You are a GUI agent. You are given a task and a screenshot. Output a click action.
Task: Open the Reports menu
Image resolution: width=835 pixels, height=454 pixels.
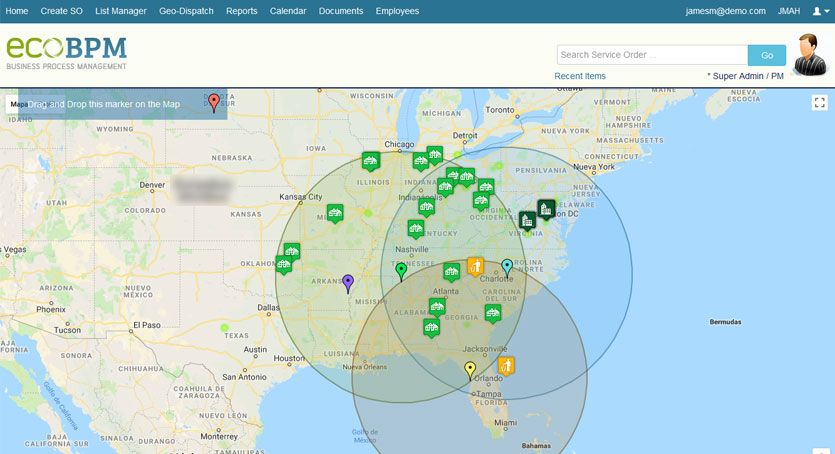point(241,11)
